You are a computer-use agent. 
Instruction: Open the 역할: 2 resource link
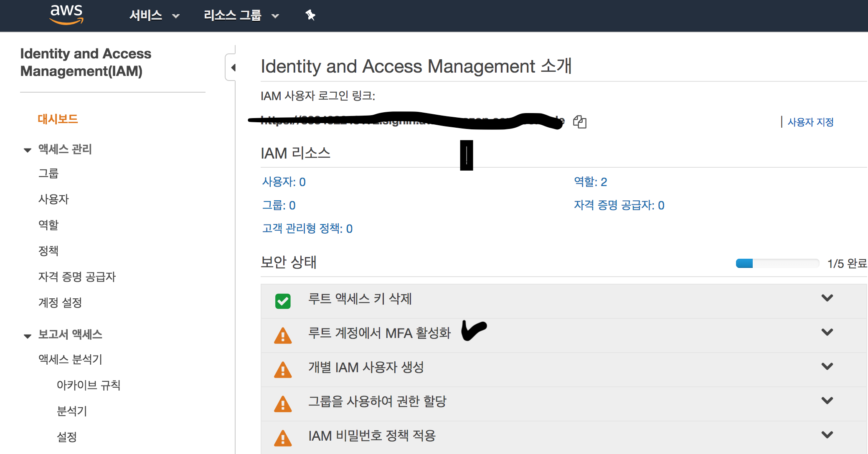[x=590, y=182]
